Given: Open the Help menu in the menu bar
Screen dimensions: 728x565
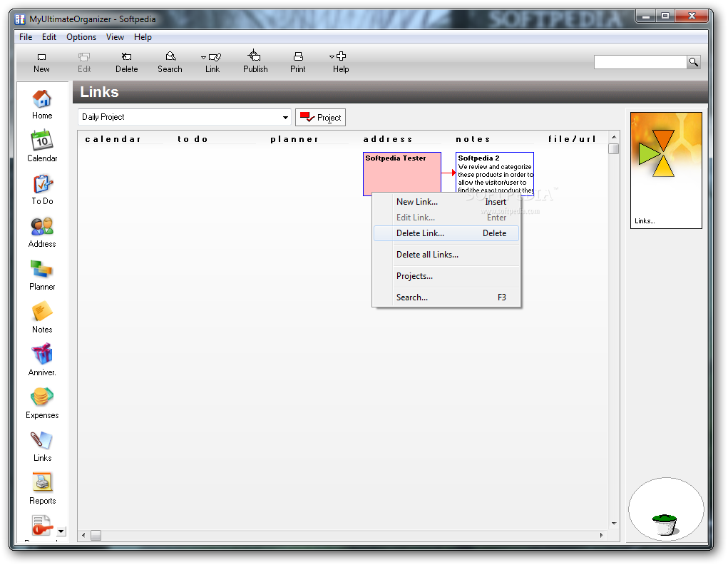Looking at the screenshot, I should tap(143, 37).
